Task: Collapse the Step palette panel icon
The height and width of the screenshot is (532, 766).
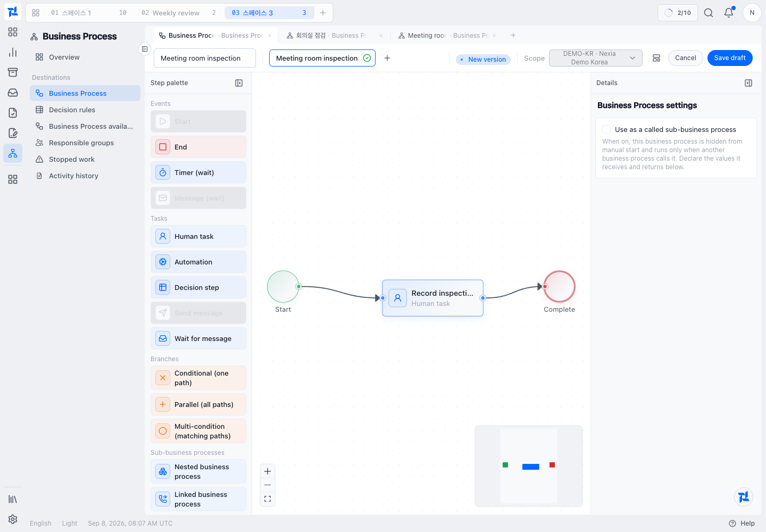Action: pos(239,83)
